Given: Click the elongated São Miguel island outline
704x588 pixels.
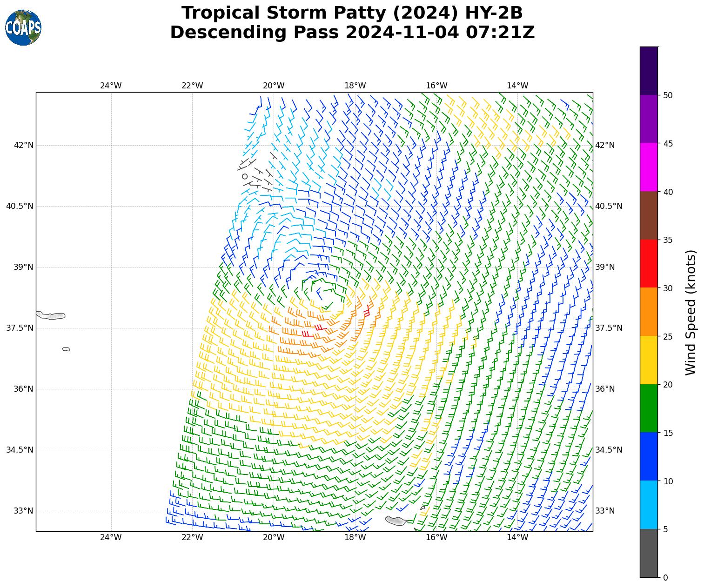Looking at the screenshot, I should 51,316.
